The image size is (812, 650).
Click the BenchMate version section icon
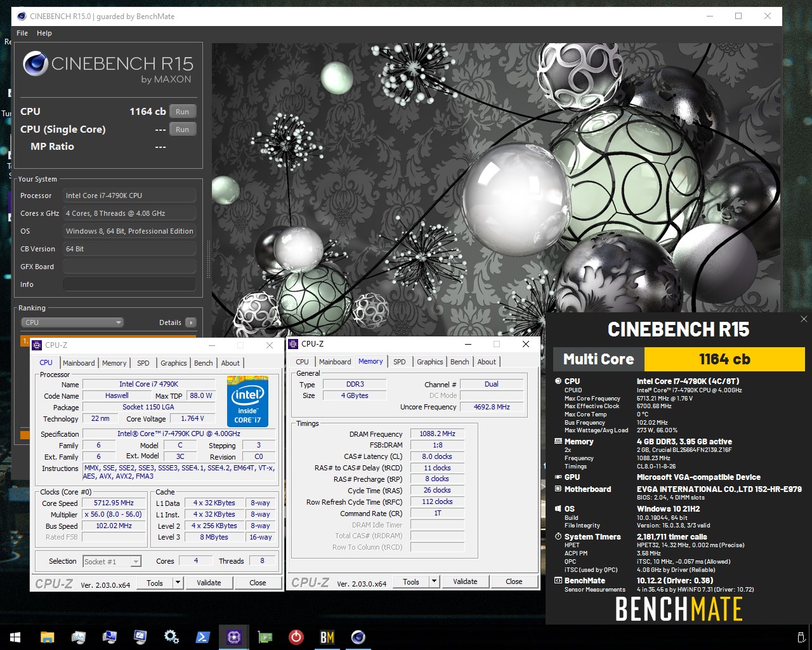[x=558, y=580]
